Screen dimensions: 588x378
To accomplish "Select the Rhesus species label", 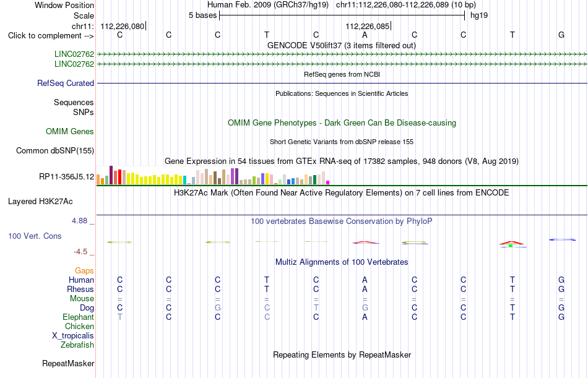I will click(x=80, y=289).
